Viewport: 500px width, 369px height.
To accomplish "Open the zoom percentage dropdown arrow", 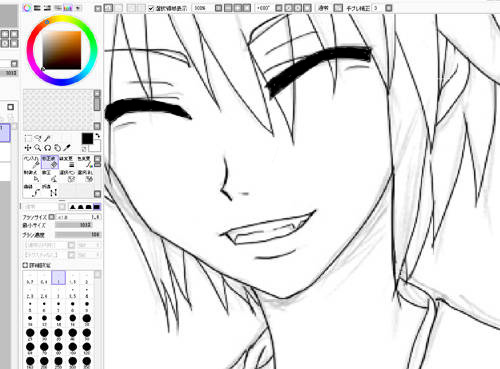I will pos(218,8).
